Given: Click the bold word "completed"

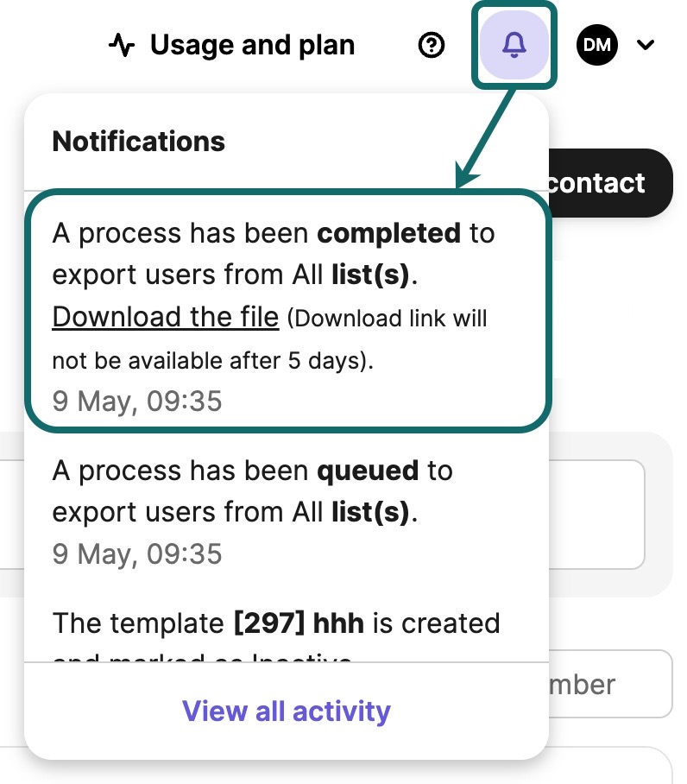Looking at the screenshot, I should point(388,233).
